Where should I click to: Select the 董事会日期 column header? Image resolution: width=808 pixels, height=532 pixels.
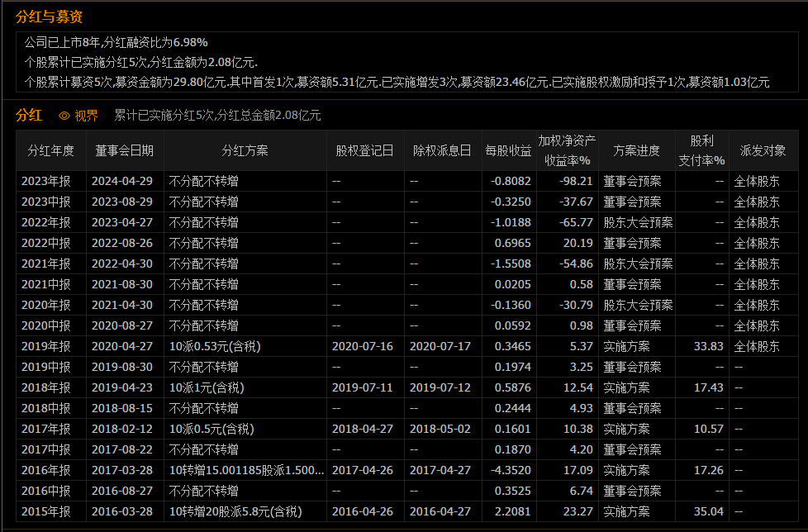tap(125, 150)
